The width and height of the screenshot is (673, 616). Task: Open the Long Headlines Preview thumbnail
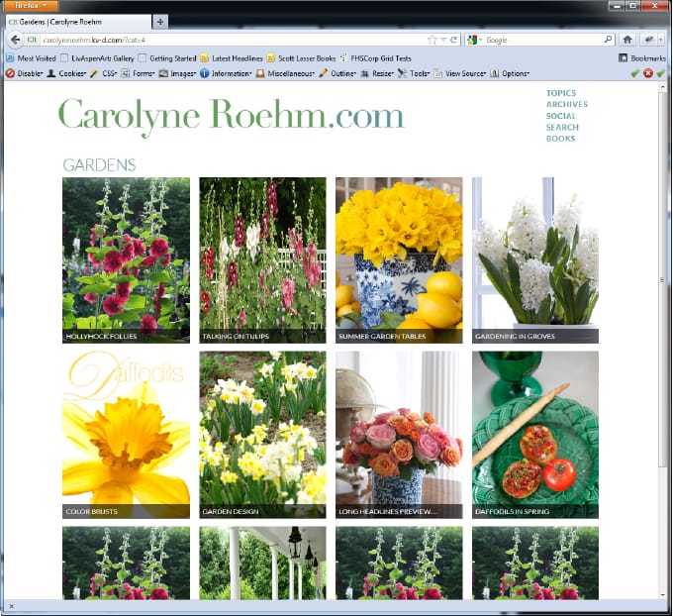coord(399,435)
